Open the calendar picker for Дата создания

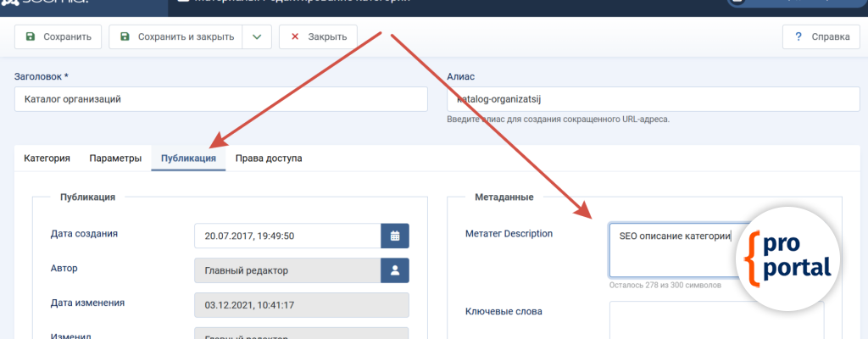(395, 236)
